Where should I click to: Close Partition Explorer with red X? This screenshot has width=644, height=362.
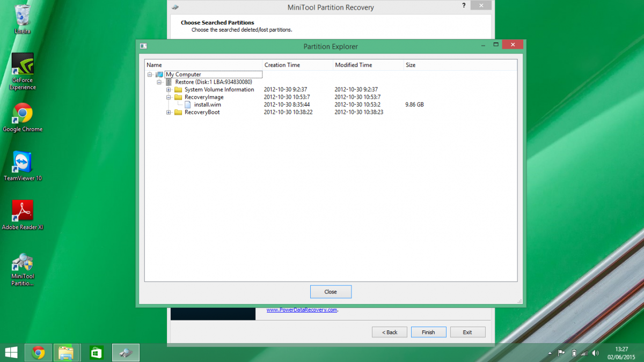click(x=513, y=45)
